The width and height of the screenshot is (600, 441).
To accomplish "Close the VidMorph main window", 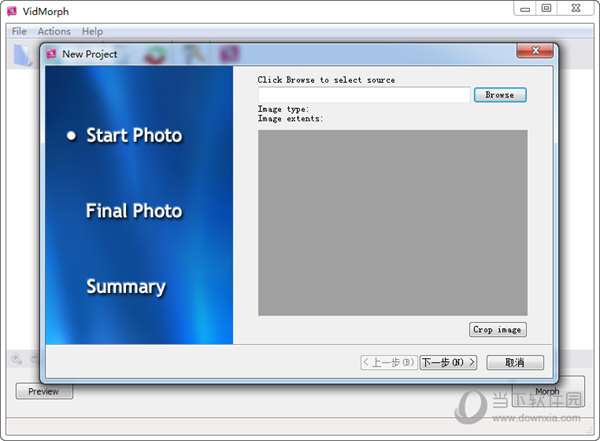I will [x=576, y=8].
